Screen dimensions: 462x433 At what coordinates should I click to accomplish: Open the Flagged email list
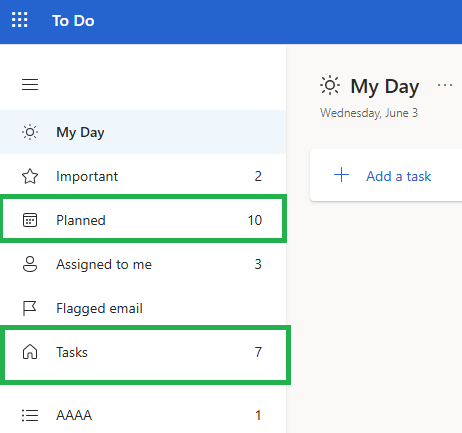[143, 308]
